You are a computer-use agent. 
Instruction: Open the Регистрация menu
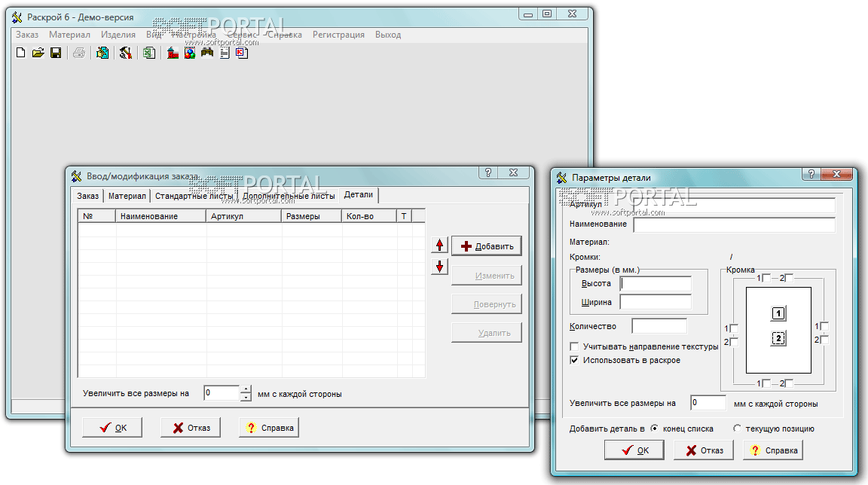[x=338, y=35]
